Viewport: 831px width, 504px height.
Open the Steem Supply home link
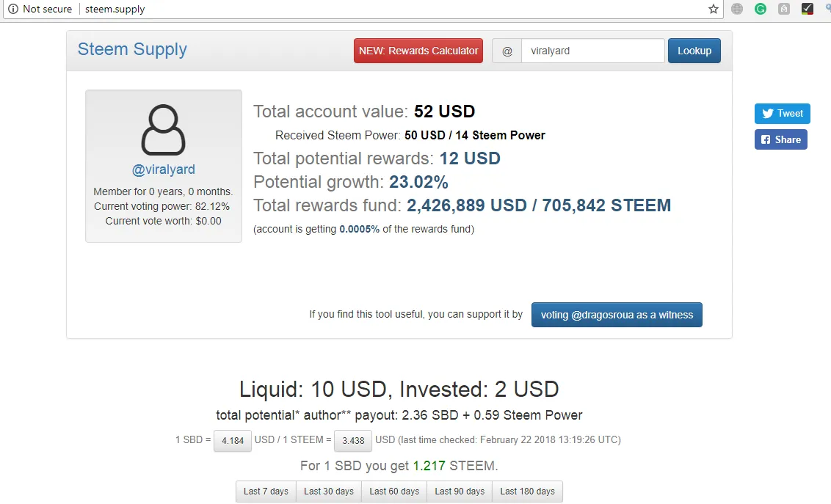click(x=132, y=49)
